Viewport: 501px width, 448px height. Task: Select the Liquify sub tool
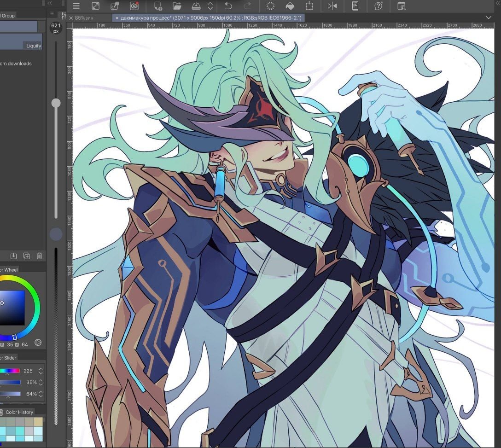click(x=21, y=41)
